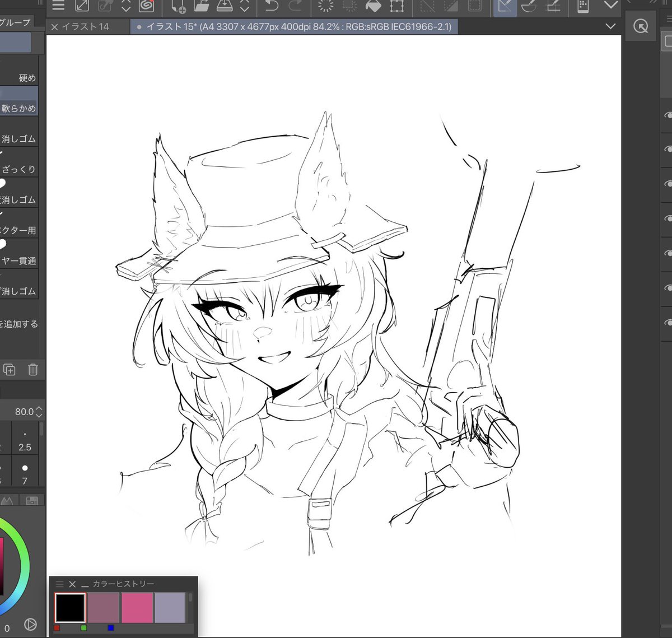Pick the lavender gray history swatch
The image size is (672, 638).
pos(170,608)
